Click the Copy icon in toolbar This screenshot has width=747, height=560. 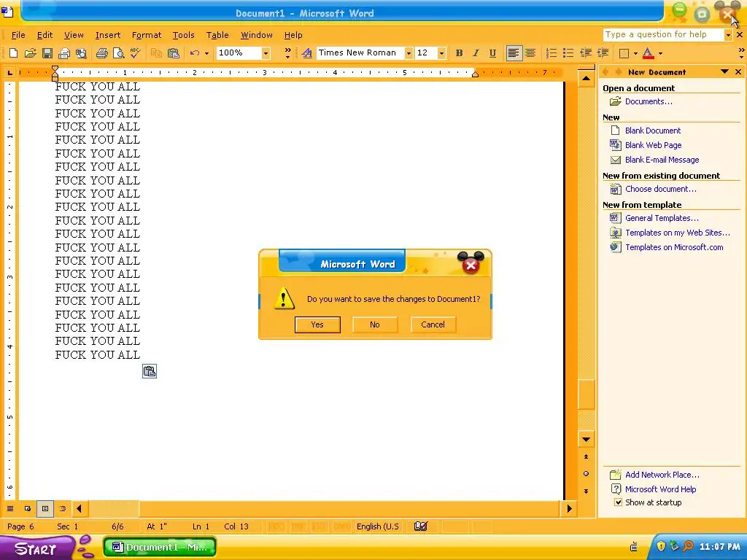coord(156,52)
